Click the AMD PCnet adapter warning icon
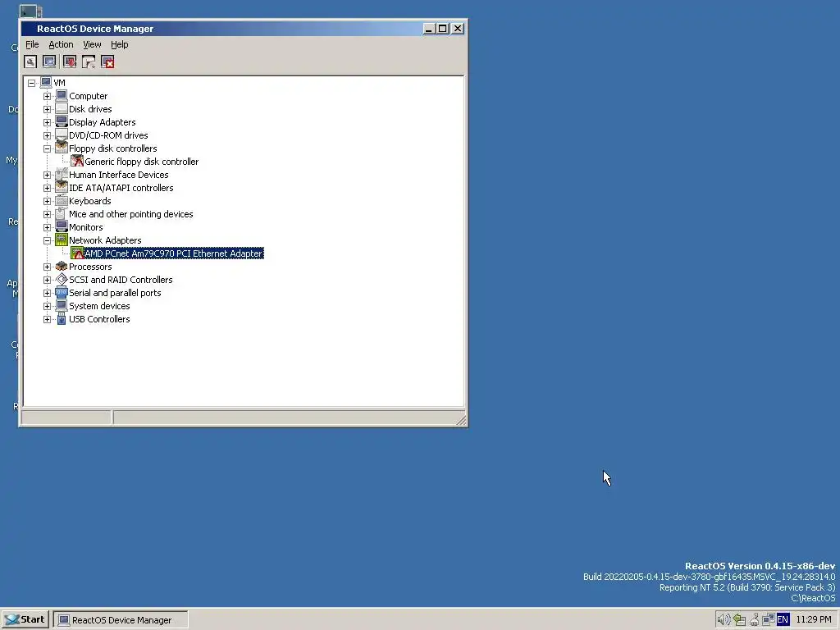The image size is (840, 630). tap(77, 253)
